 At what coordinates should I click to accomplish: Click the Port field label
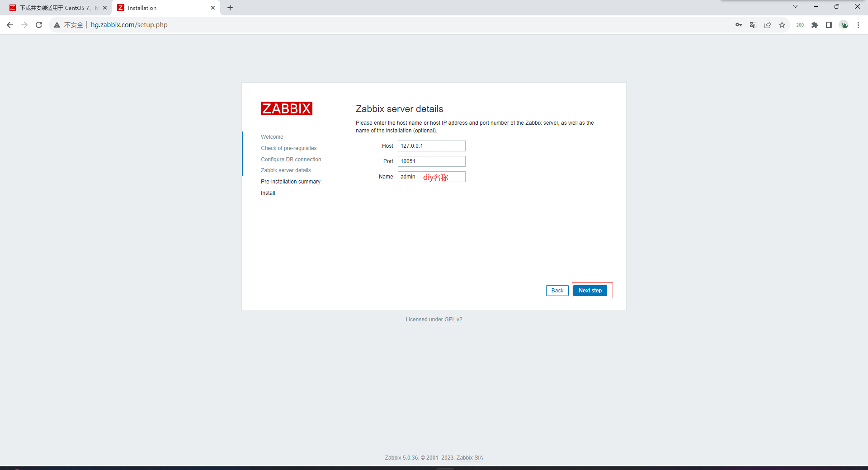388,161
